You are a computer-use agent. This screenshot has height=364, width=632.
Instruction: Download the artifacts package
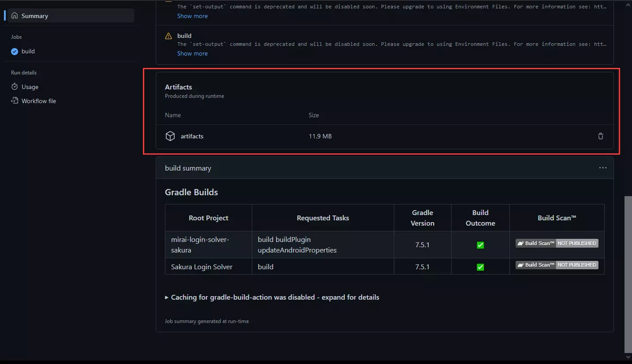(192, 136)
